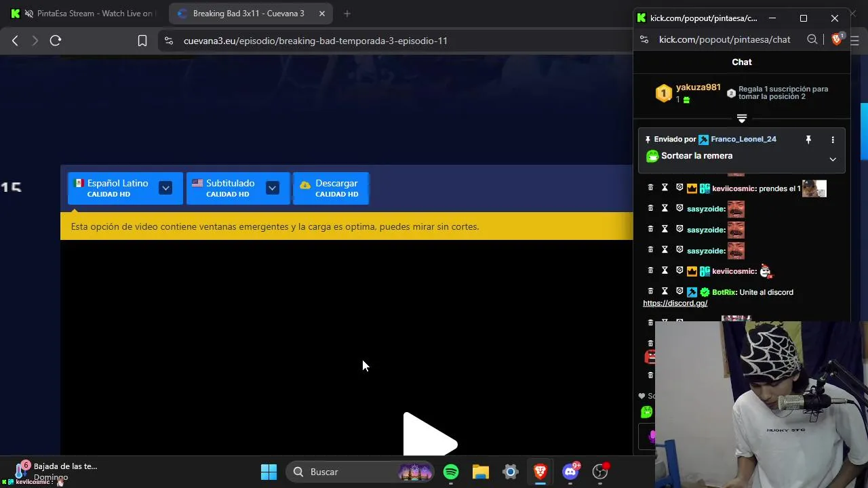
Task: Open Discord from the taskbar
Action: [570, 472]
